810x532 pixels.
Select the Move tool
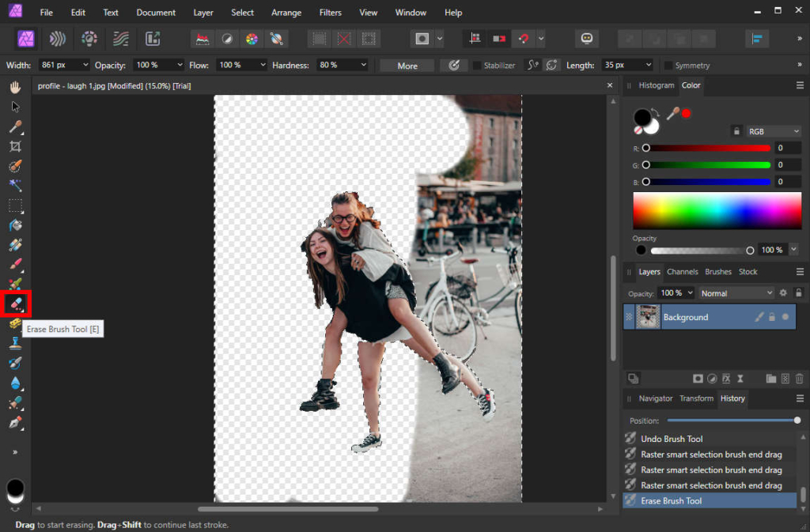(x=15, y=107)
